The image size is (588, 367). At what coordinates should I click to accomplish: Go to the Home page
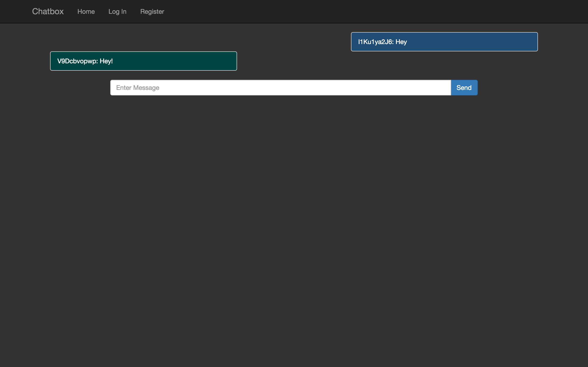(86, 11)
